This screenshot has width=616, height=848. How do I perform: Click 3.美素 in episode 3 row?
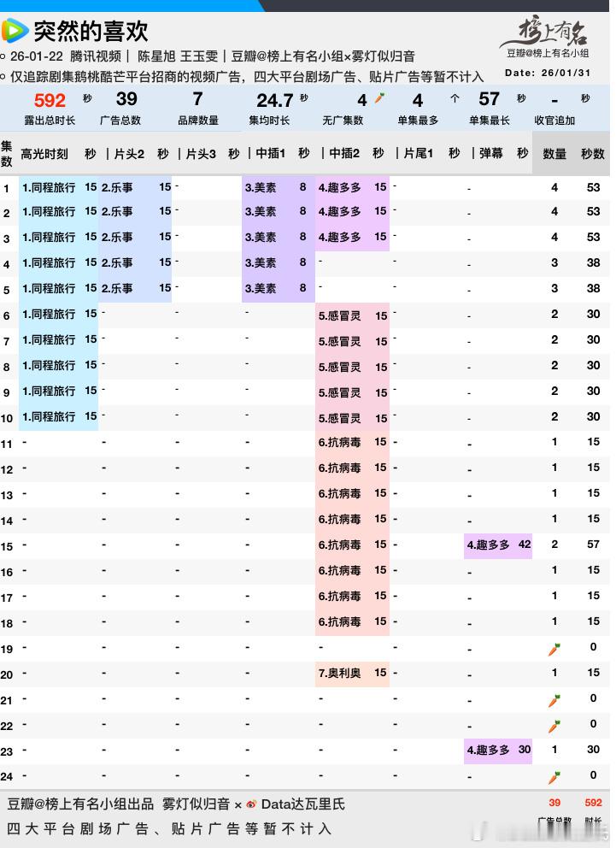point(261,237)
